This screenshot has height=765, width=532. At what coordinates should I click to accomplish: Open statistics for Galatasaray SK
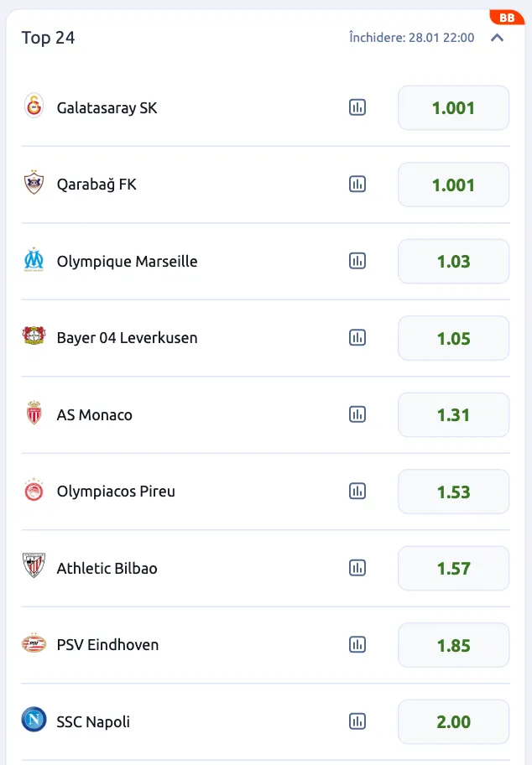pyautogui.click(x=357, y=107)
